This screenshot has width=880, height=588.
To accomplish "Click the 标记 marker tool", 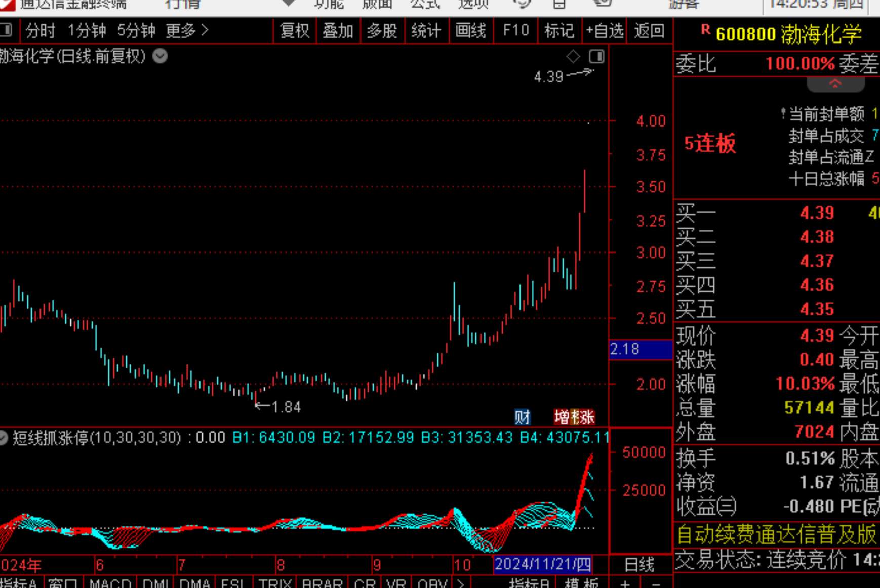I will coord(559,31).
